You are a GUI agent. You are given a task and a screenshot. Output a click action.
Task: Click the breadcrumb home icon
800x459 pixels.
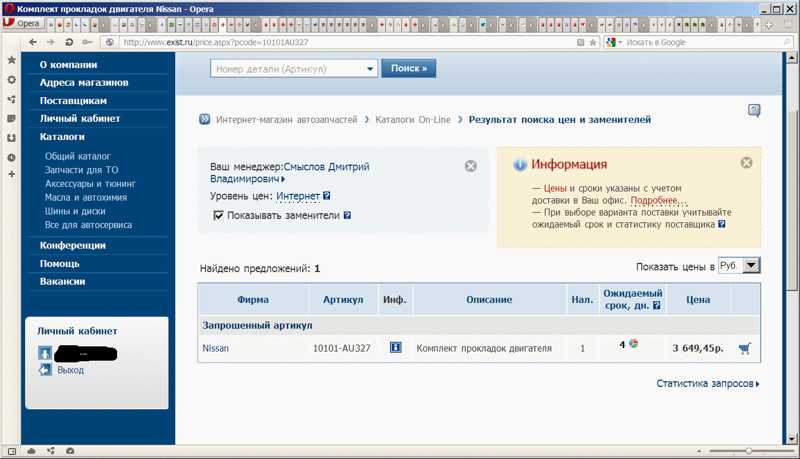205,119
